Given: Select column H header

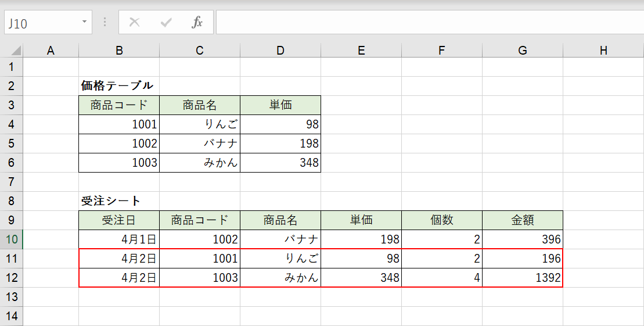Looking at the screenshot, I should [603, 51].
